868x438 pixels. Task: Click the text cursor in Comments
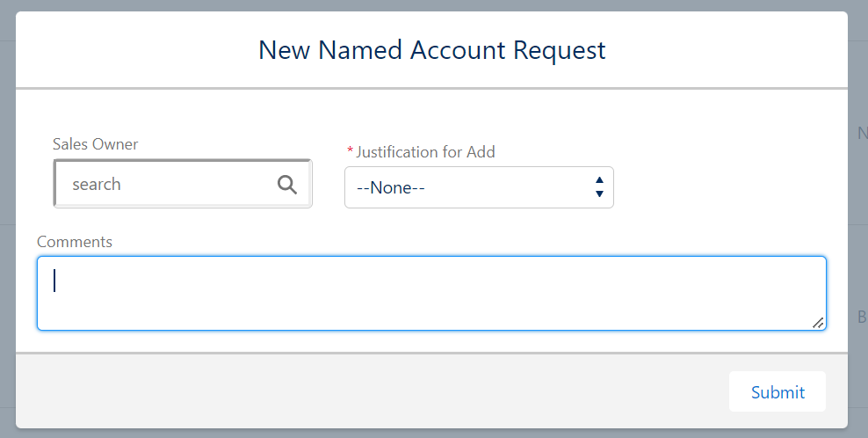point(55,280)
